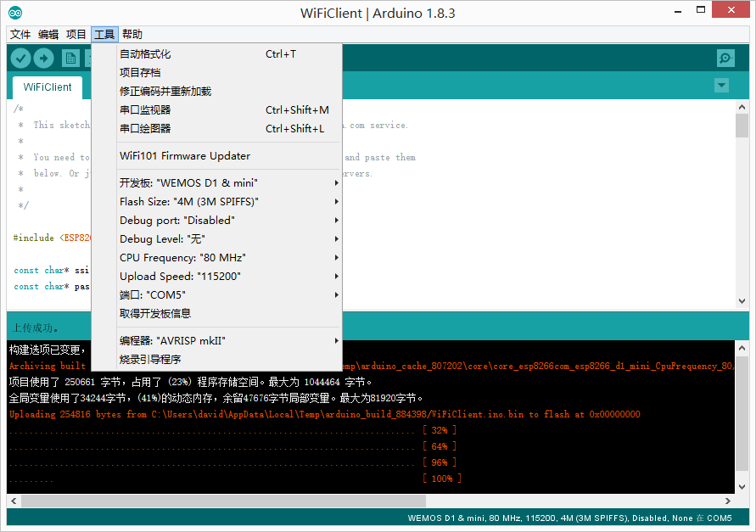
Task: Click the 上传成功 status message
Action: pos(35,328)
